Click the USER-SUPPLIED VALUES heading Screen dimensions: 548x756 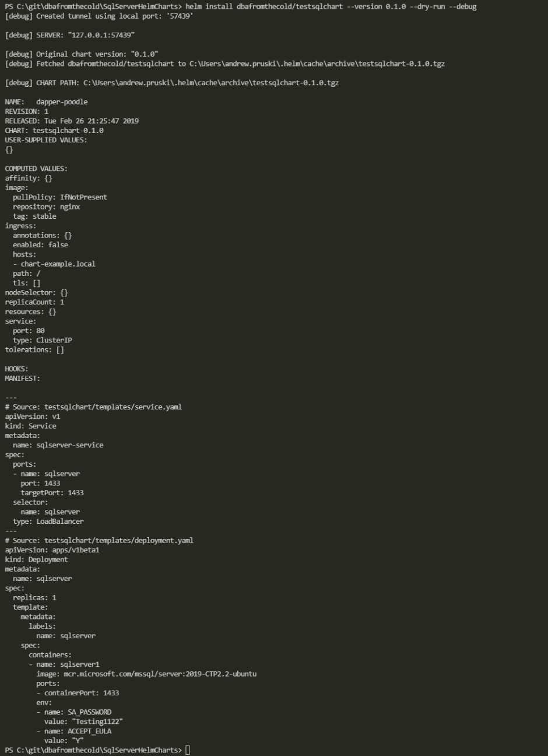[x=46, y=140]
